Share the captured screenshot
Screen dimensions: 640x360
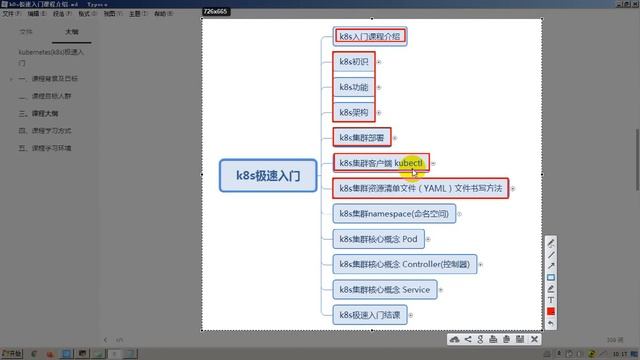coord(468,340)
